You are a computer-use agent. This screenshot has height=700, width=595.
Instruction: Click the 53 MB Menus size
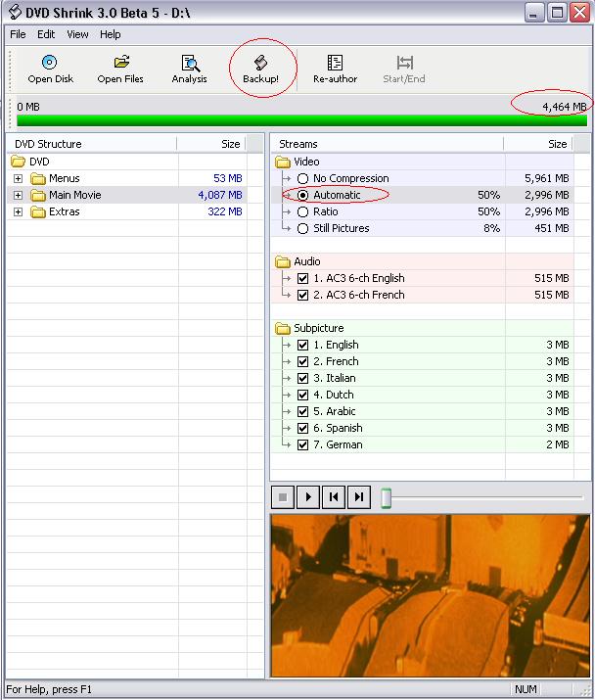tap(228, 178)
